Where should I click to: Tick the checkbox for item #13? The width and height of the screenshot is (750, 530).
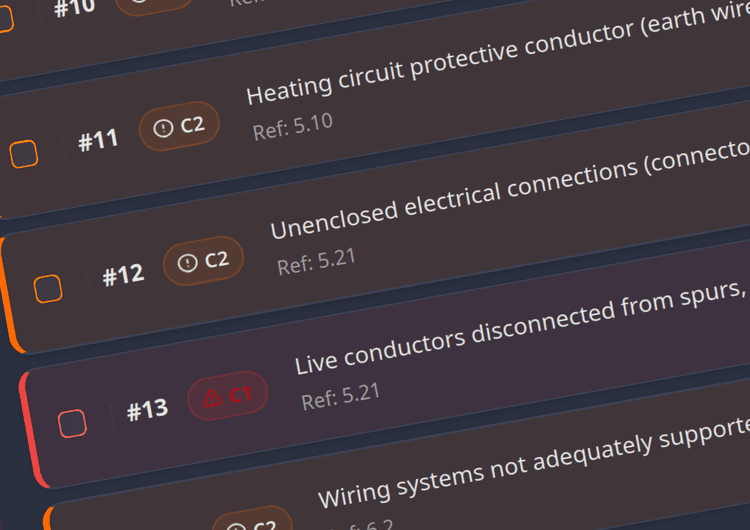(x=73, y=423)
